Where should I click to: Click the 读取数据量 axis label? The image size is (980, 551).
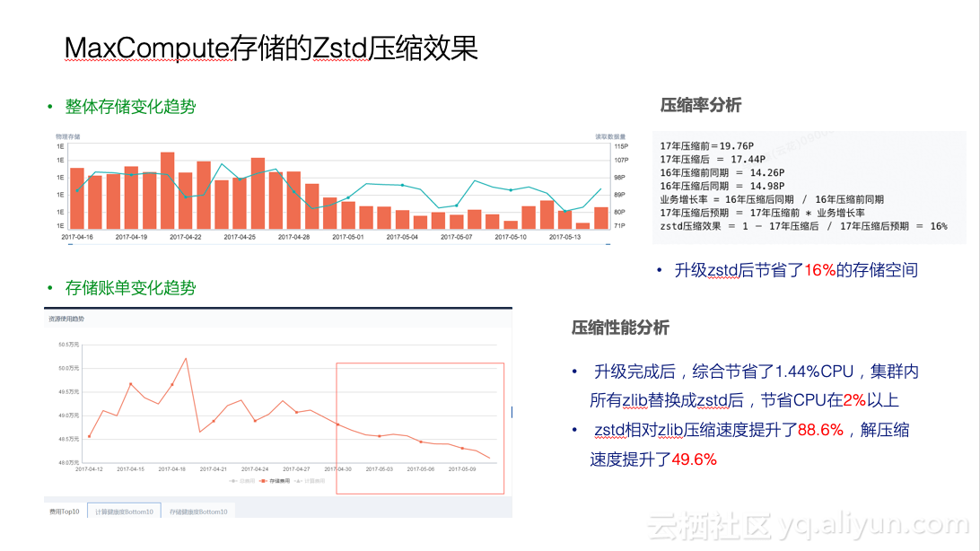(610, 136)
